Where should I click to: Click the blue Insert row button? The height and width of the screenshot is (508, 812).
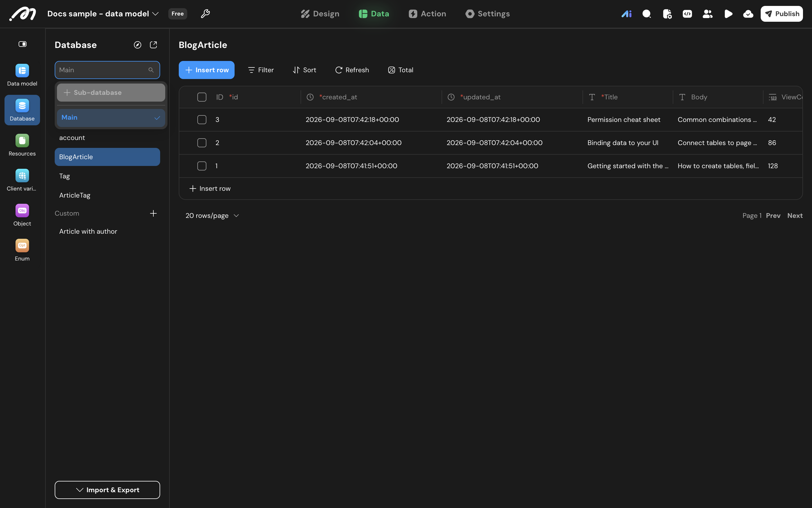207,70
